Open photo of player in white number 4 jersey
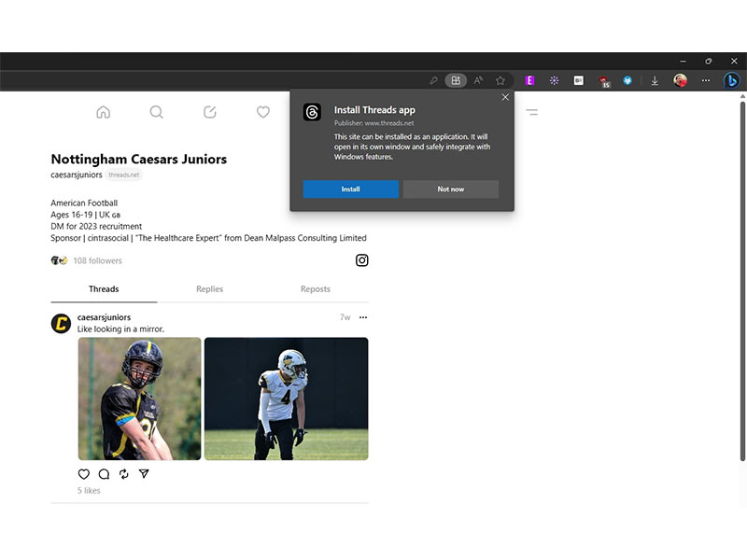This screenshot has width=747, height=560. (x=287, y=399)
